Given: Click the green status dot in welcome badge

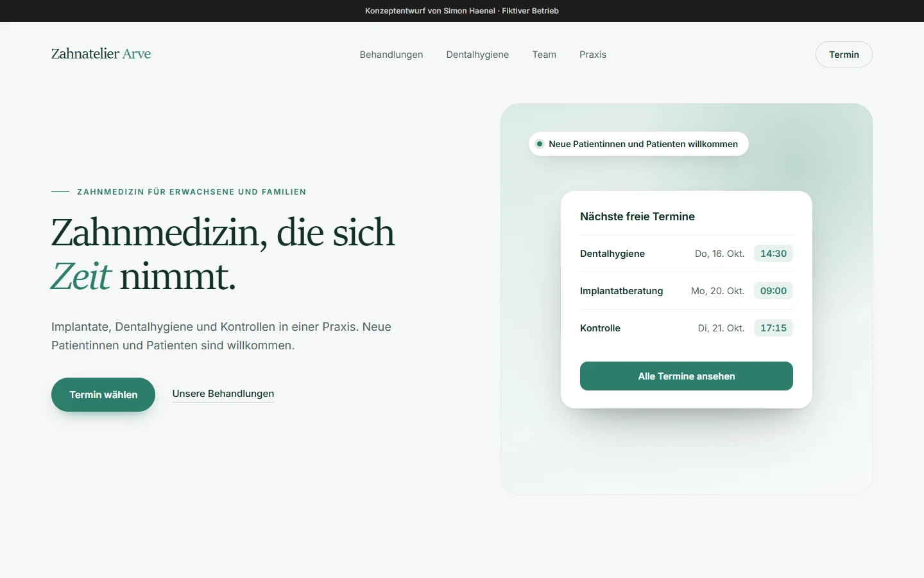Looking at the screenshot, I should pyautogui.click(x=540, y=144).
